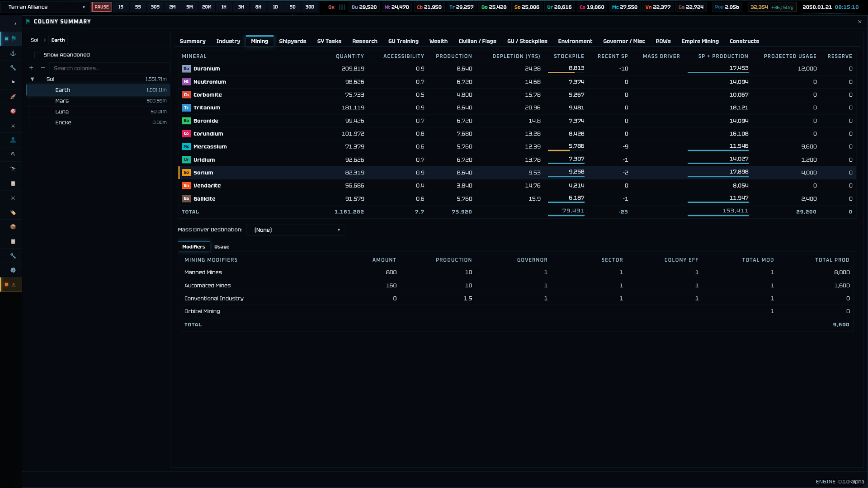Toggle the Show Abandoned checkbox

click(38, 55)
